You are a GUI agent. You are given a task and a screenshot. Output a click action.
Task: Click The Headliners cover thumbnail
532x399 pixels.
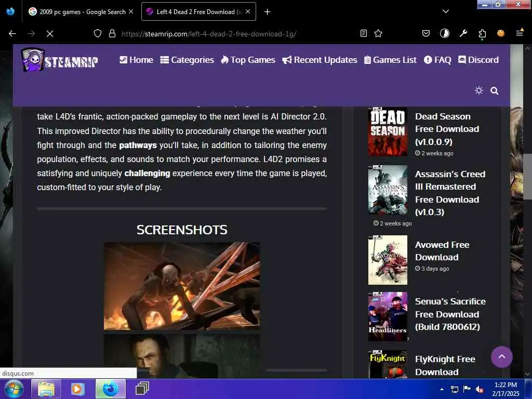388,316
